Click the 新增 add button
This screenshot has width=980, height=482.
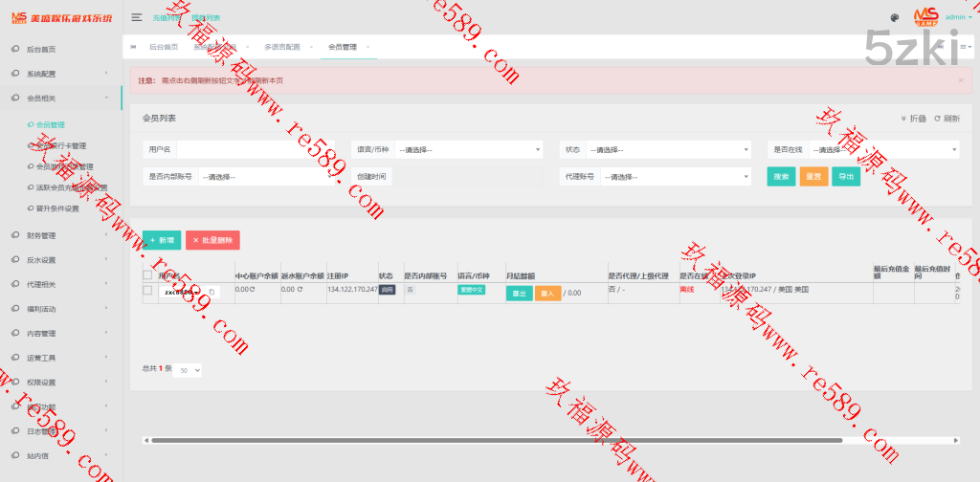[x=162, y=240]
